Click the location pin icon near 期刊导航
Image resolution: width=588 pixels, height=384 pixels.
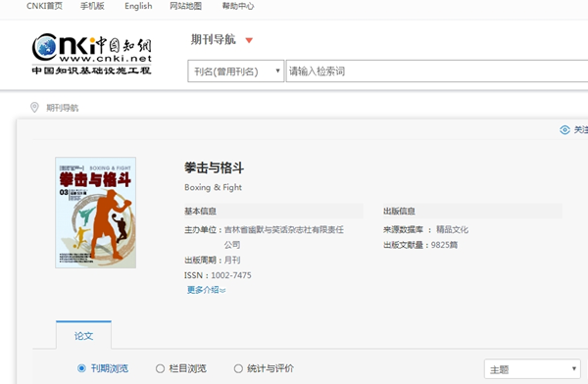pyautogui.click(x=34, y=108)
